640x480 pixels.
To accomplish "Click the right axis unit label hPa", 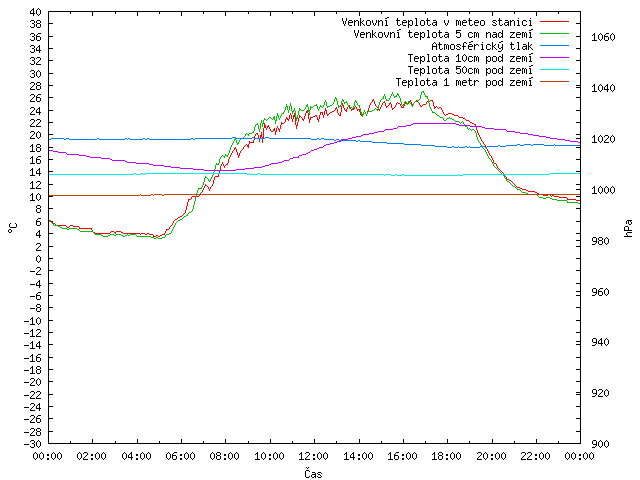I will 628,228.
